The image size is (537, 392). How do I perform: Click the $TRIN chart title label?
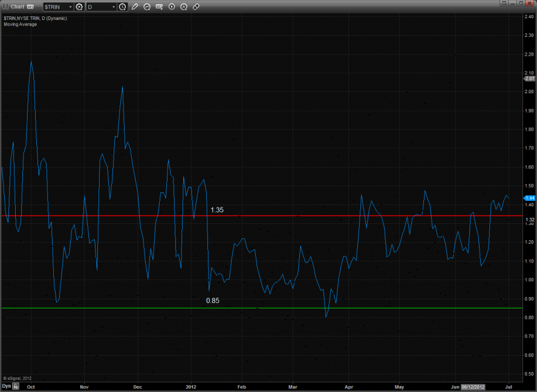click(35, 18)
